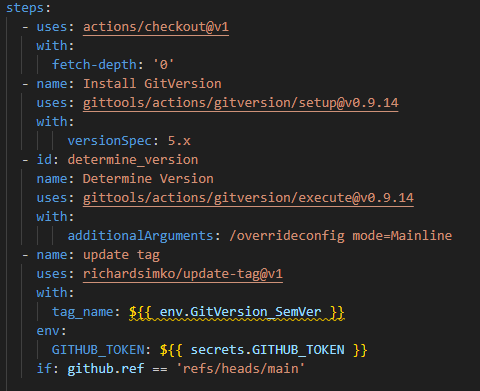Click 'refs/heads/main' string
This screenshot has height=391, width=480.
coord(240,369)
